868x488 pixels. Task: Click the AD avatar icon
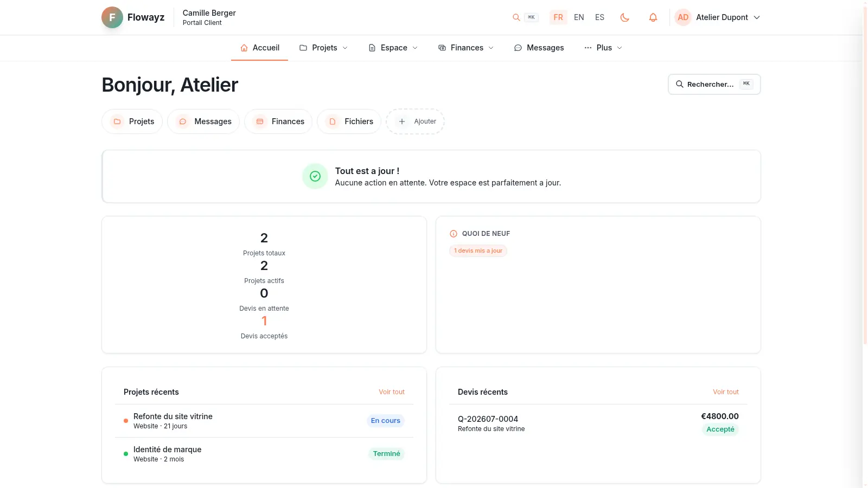tap(683, 17)
